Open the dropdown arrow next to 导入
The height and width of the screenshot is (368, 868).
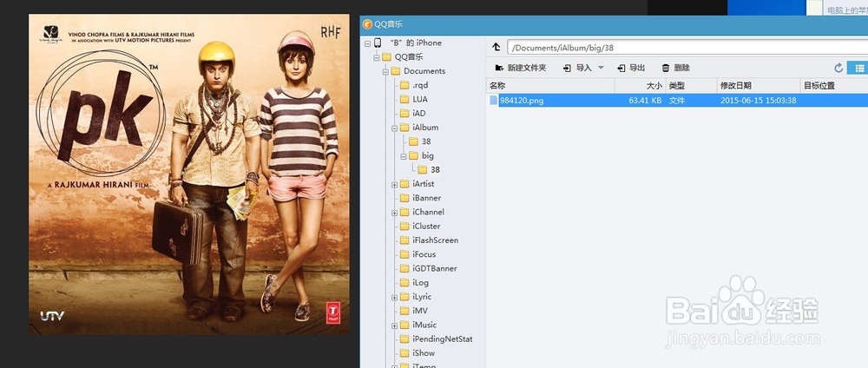click(x=602, y=68)
